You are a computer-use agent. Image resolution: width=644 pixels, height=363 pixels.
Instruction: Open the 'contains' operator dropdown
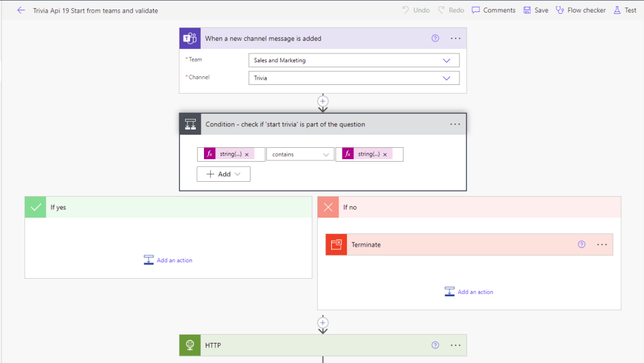(300, 154)
